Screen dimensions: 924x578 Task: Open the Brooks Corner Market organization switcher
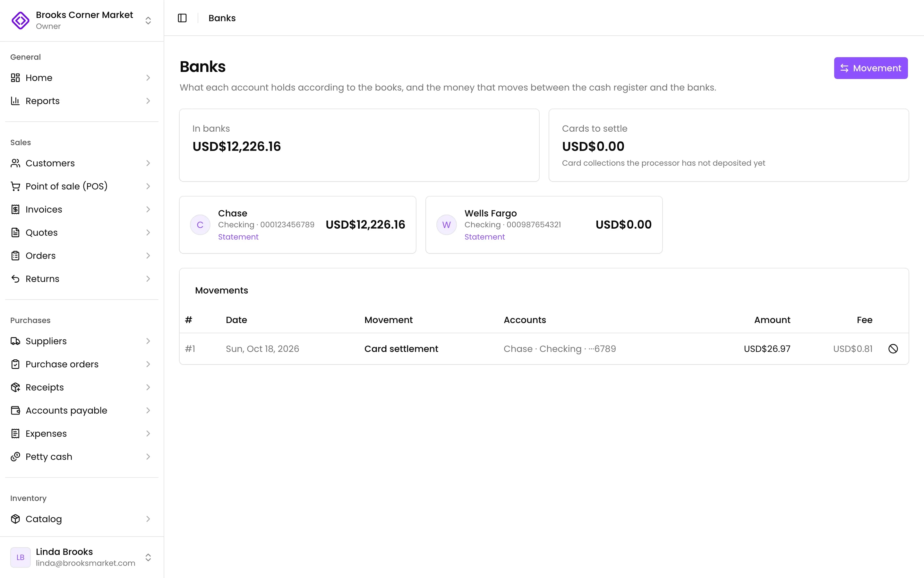(82, 20)
